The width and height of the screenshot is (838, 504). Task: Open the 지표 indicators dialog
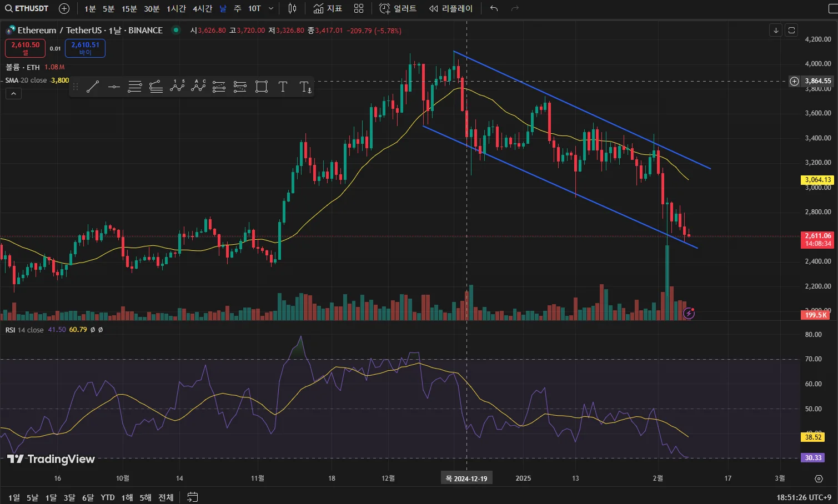click(328, 8)
